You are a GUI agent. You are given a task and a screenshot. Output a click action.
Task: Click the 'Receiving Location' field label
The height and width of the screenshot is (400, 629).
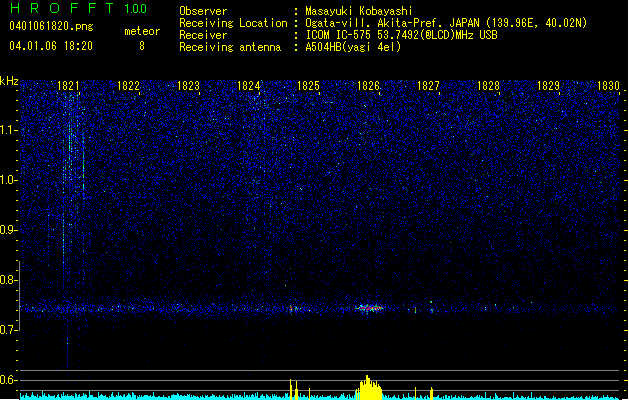click(233, 23)
